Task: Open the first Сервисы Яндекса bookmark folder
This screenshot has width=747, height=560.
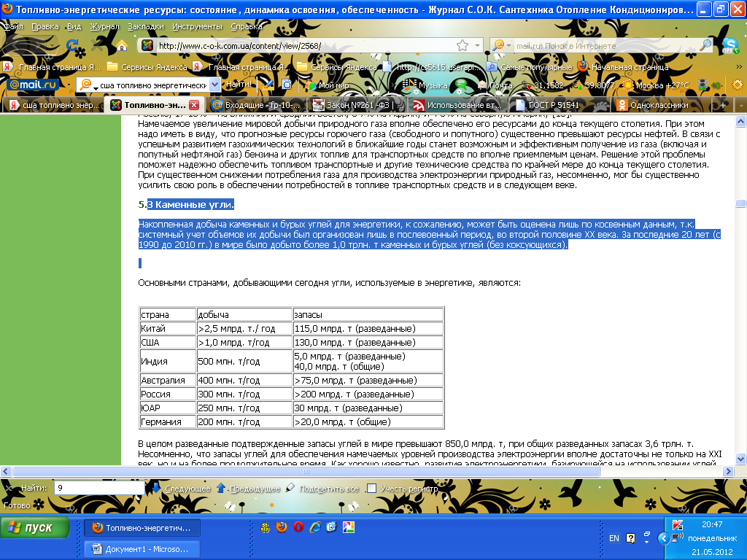Action: (x=147, y=67)
